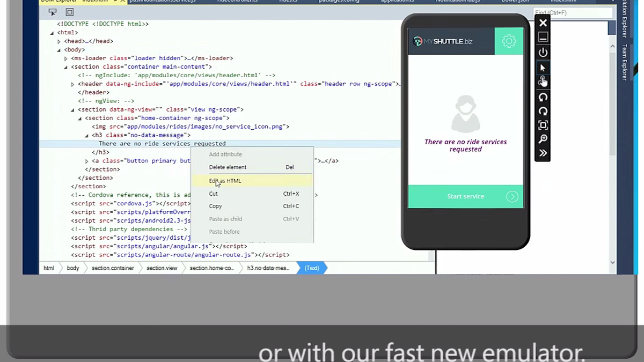Collapse the home-container section node
The image size is (644, 362).
(80, 119)
